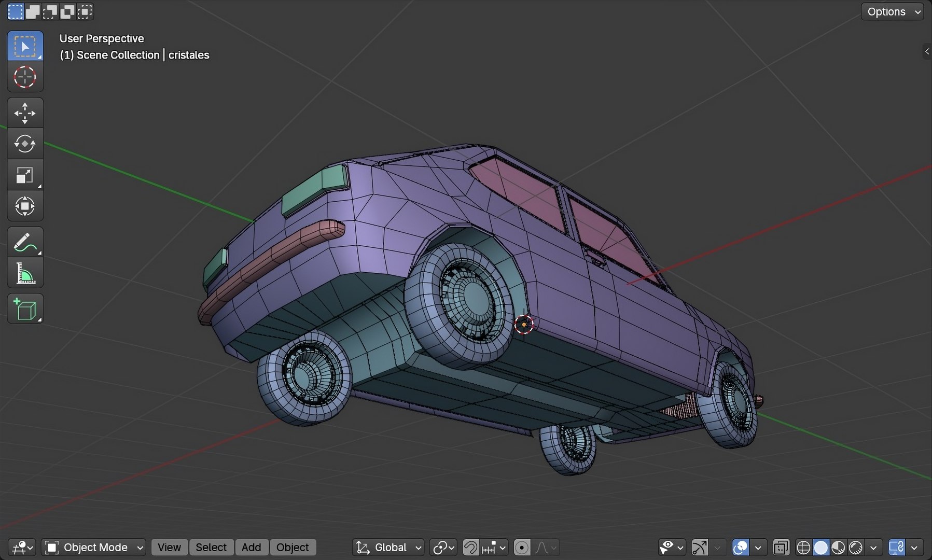
Task: Activate the 3D Cursor tool
Action: (25, 77)
